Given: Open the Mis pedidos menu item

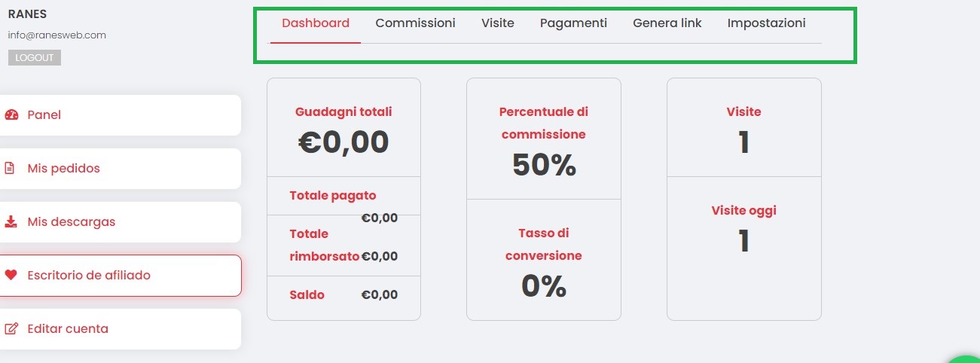Looking at the screenshot, I should 121,169.
